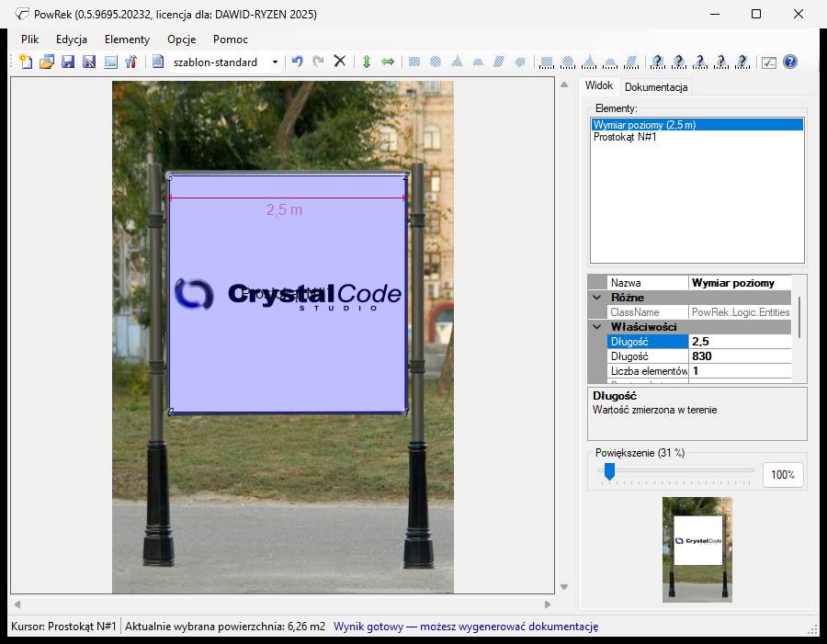This screenshot has width=827, height=644.
Task: Open help with the blue question mark icon
Action: (x=790, y=62)
